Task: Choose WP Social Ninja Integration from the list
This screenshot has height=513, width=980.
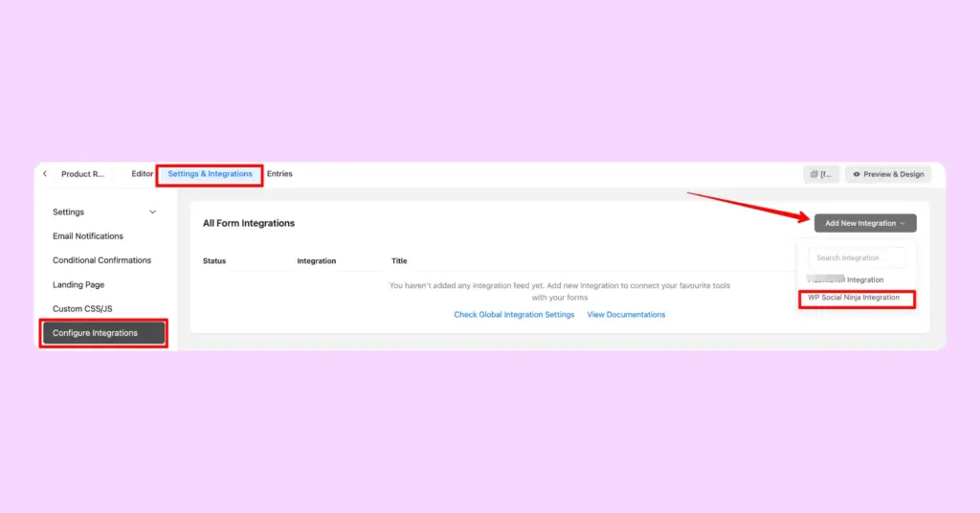Action: point(854,298)
